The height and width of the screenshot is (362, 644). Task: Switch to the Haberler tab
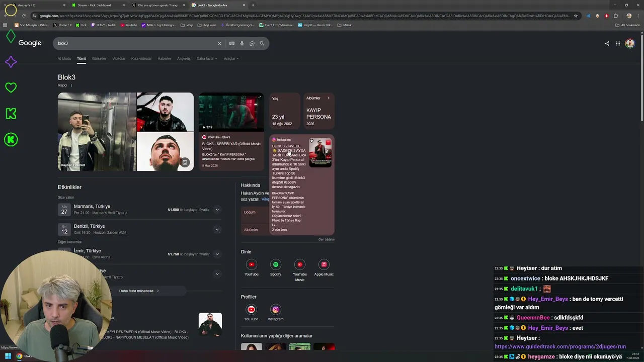[x=165, y=59]
